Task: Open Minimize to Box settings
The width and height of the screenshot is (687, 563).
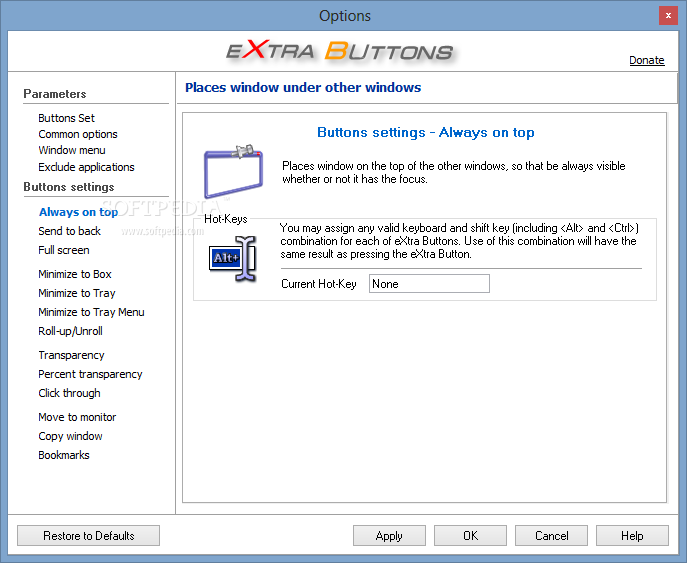Action: coord(75,274)
